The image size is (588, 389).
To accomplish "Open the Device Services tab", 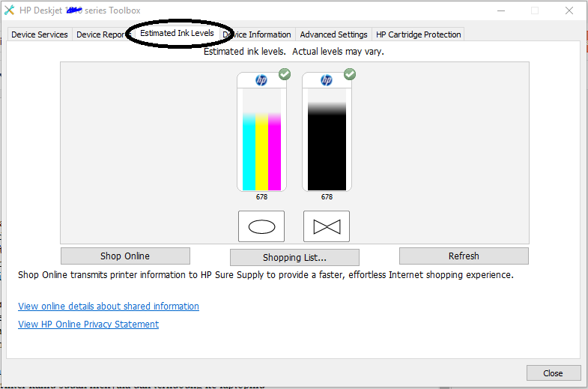I will (x=40, y=34).
